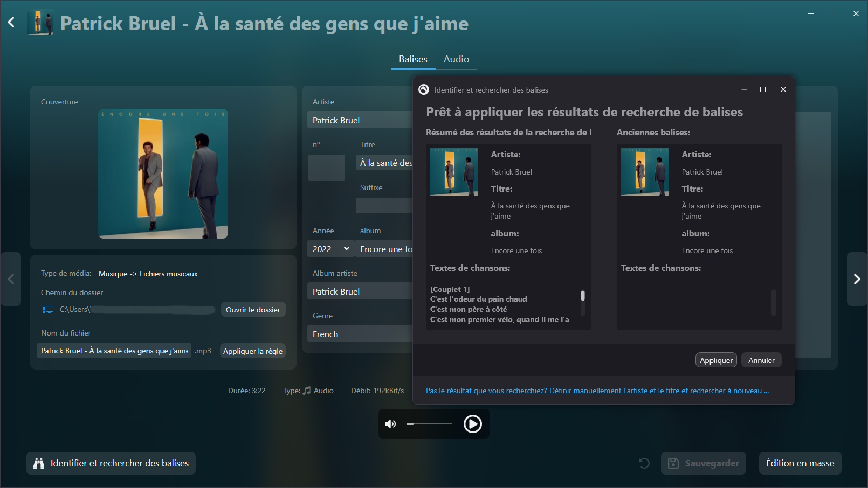
Task: Click the back arrow in header
Action: [11, 23]
